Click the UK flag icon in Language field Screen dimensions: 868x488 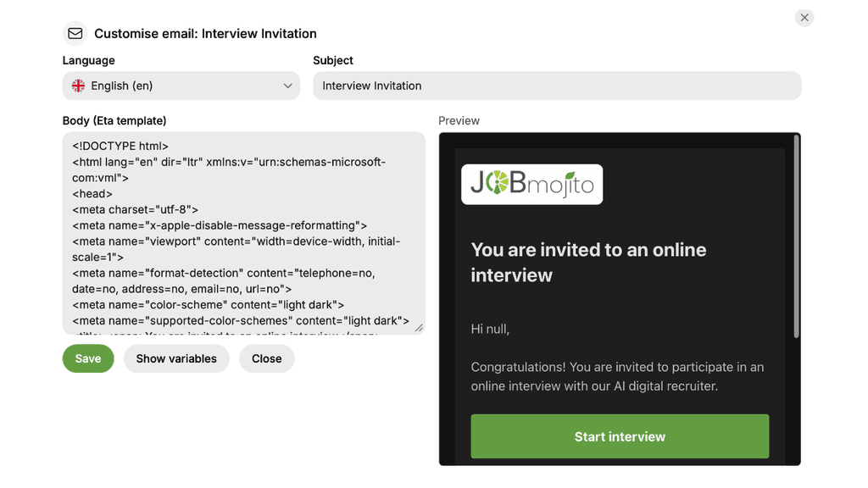point(78,86)
